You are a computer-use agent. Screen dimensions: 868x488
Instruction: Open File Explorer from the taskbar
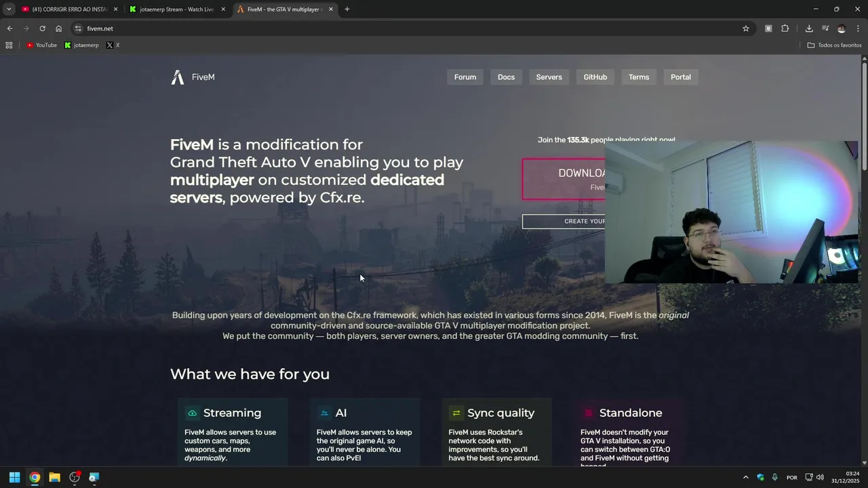coord(54,477)
